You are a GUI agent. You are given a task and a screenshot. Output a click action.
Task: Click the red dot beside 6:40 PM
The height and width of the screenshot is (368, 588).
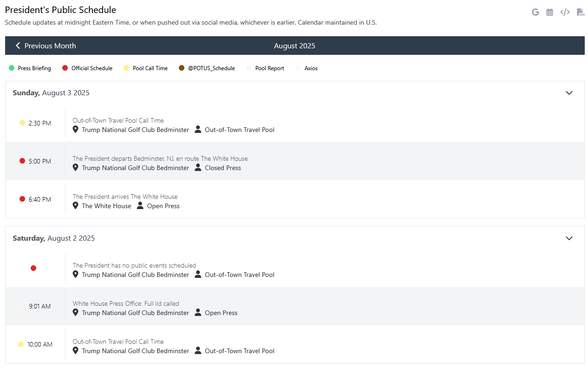tap(22, 199)
